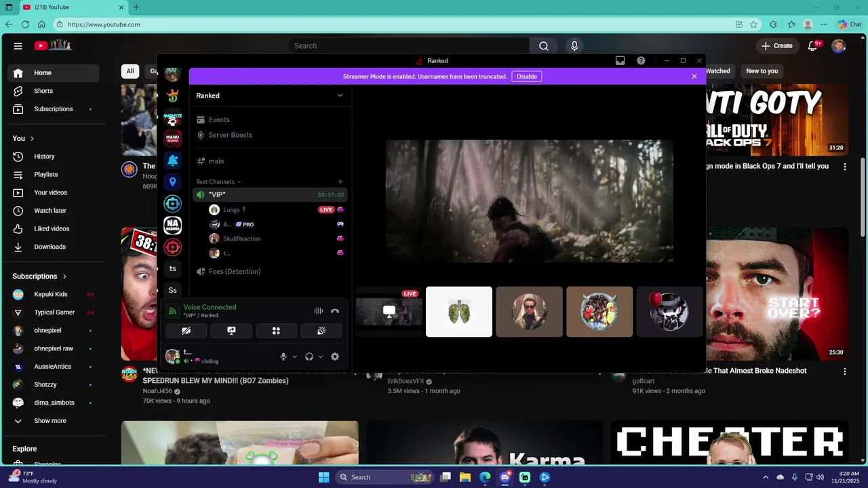Dismiss the Streamer Mode banner

pos(694,77)
